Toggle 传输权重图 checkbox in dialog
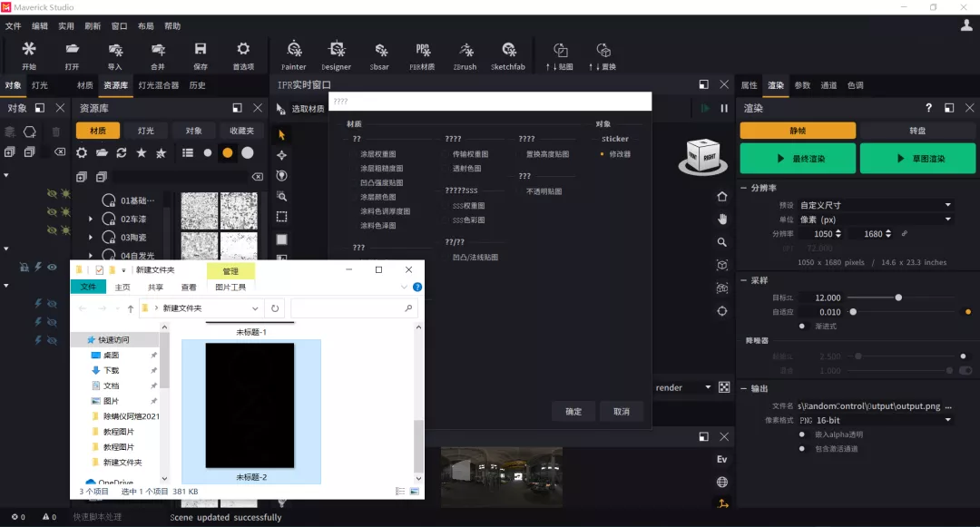 446,153
